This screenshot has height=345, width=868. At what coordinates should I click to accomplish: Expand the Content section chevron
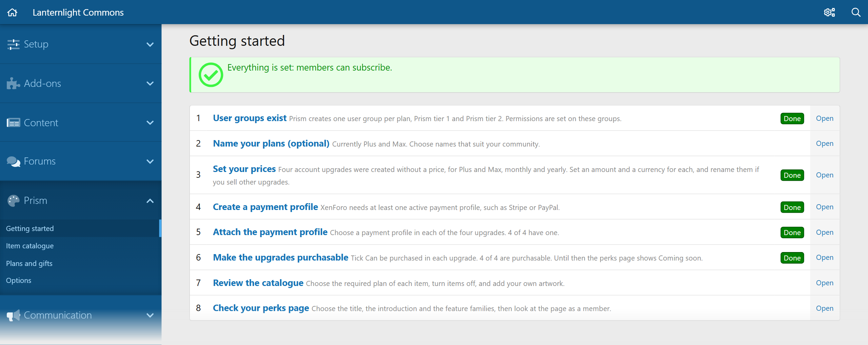click(150, 122)
